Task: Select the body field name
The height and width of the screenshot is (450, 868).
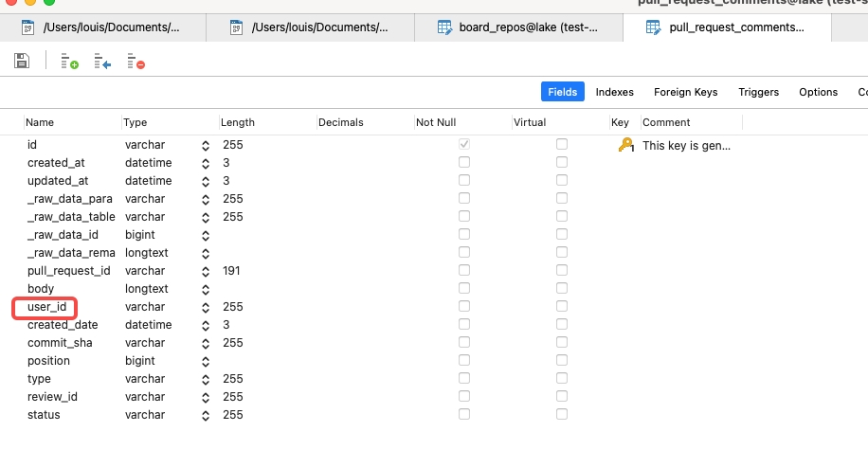Action: pos(41,289)
